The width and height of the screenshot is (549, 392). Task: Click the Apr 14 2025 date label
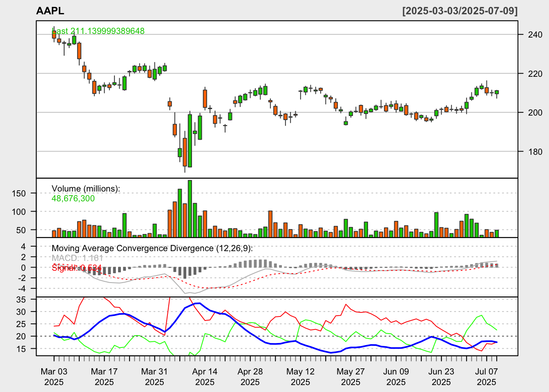pyautogui.click(x=205, y=377)
